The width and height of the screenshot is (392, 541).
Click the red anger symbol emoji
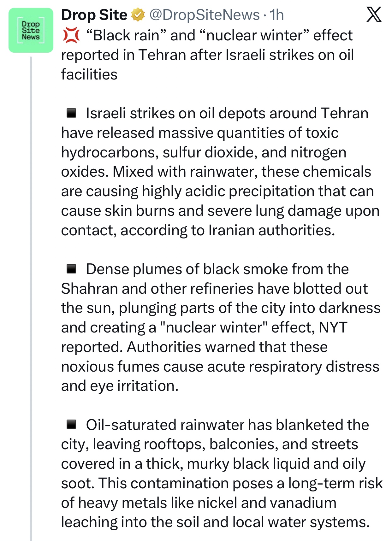[x=71, y=35]
